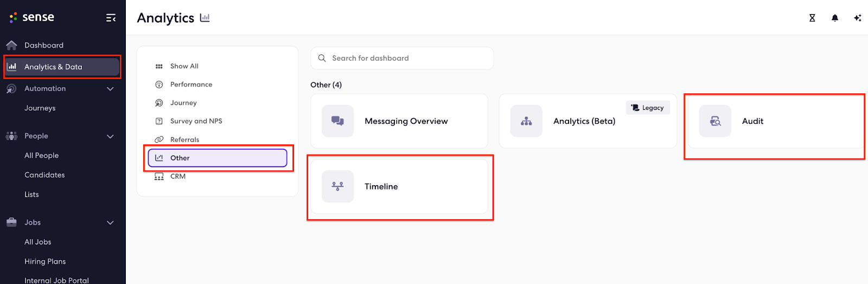Click the Messaging Overview chat bubble icon
868x284 pixels.
337,121
